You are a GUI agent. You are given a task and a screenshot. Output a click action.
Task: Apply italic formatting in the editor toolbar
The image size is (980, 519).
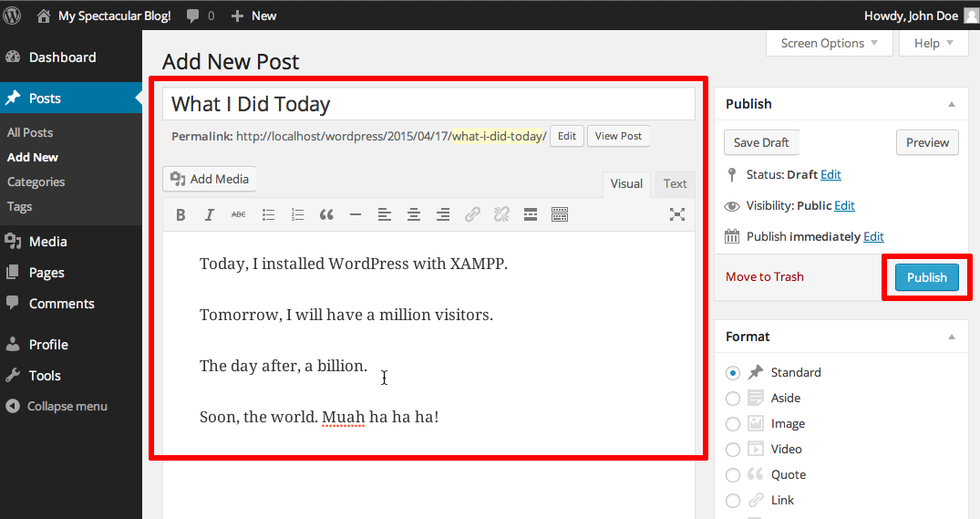tap(210, 215)
